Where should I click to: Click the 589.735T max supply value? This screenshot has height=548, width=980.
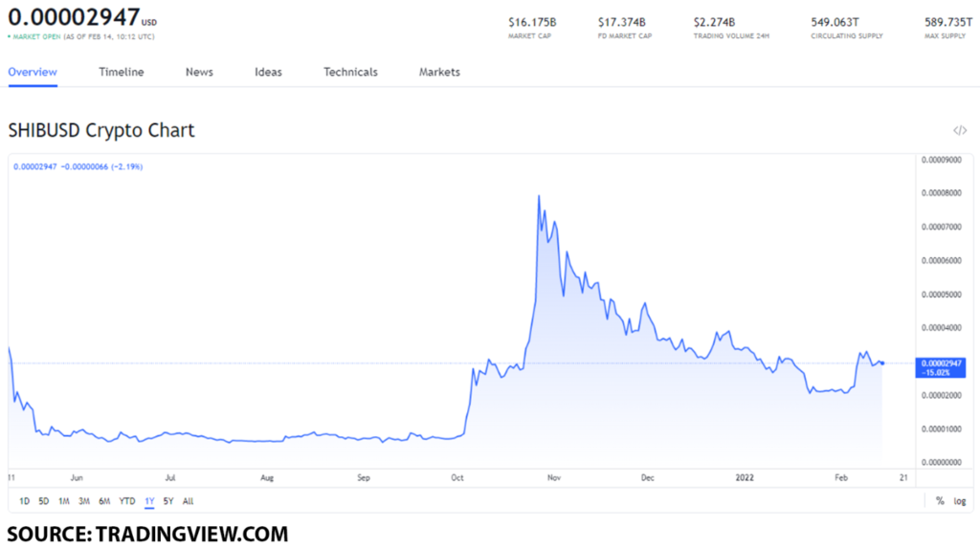click(x=948, y=22)
